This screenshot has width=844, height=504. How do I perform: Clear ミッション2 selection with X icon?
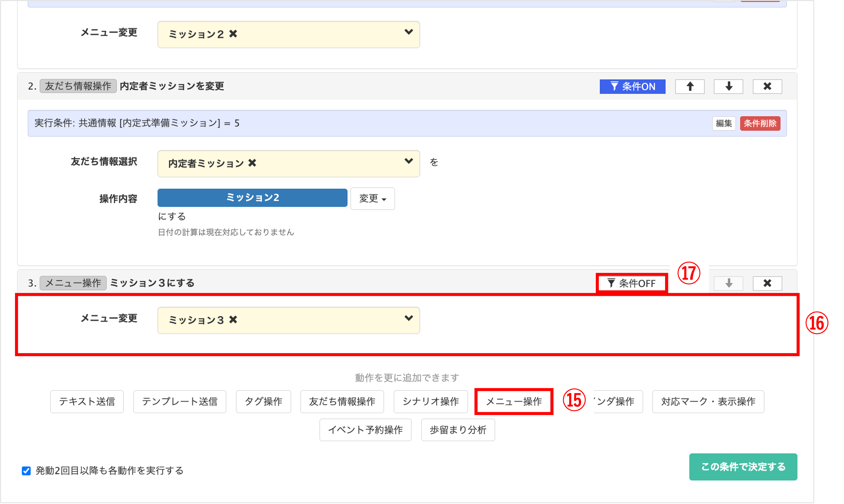pyautogui.click(x=233, y=34)
